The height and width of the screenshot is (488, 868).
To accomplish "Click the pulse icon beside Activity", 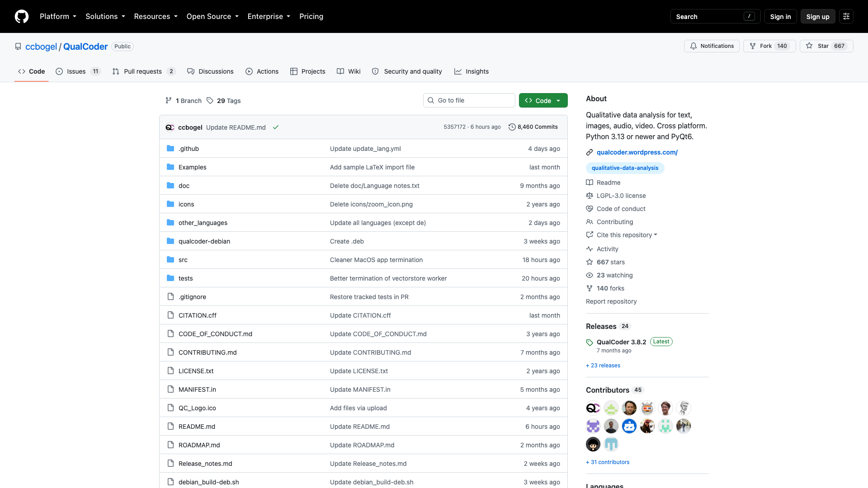I will [590, 249].
